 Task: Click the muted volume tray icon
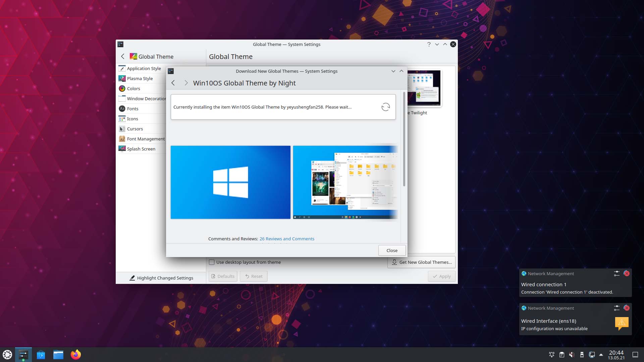click(572, 355)
